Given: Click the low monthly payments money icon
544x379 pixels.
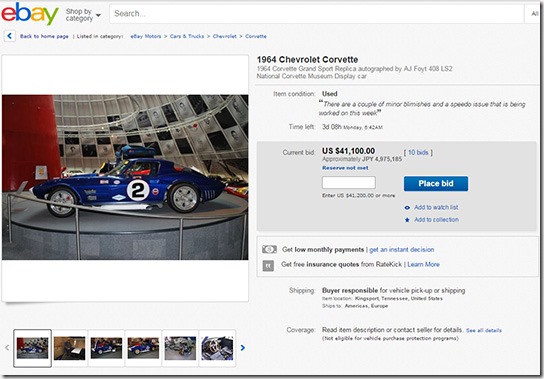Looking at the screenshot, I should coord(269,249).
